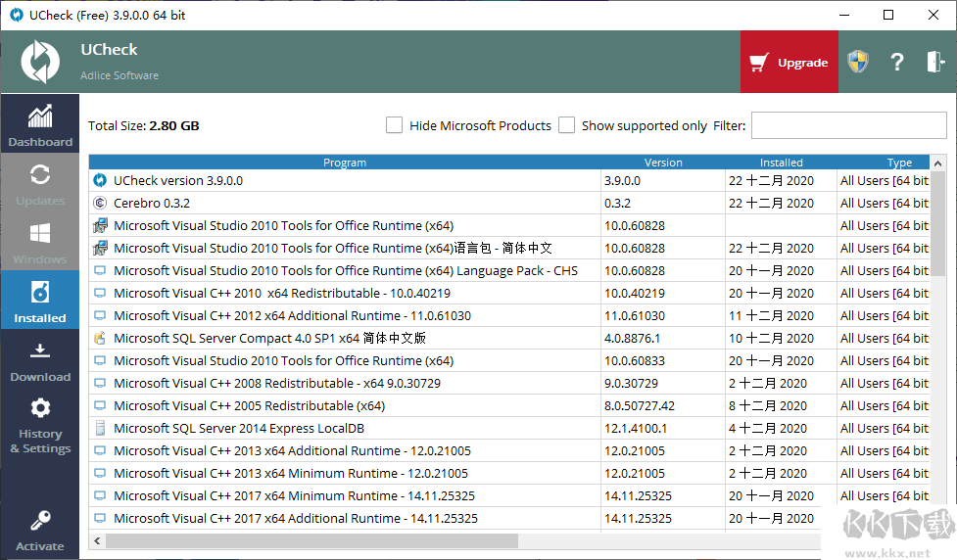
Task: Enable the Hide Microsoft Products checkbox
Action: 395,125
